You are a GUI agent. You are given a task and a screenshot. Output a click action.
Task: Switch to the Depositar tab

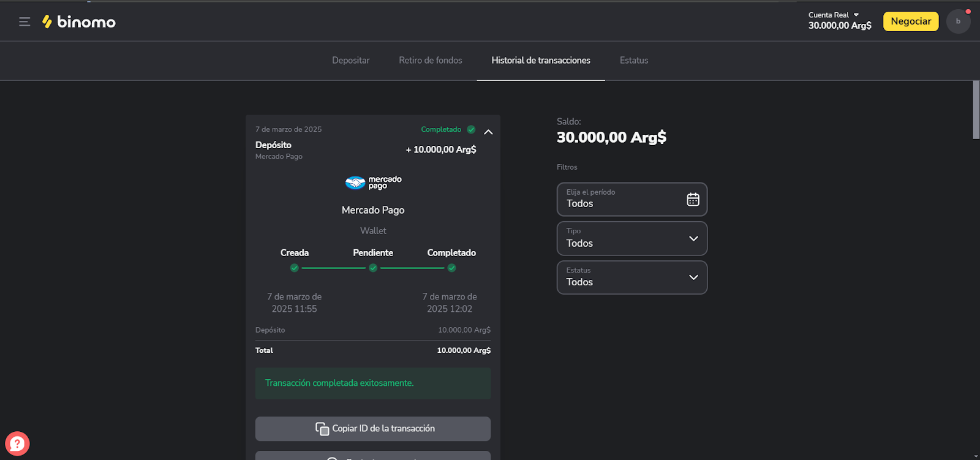[350, 61]
